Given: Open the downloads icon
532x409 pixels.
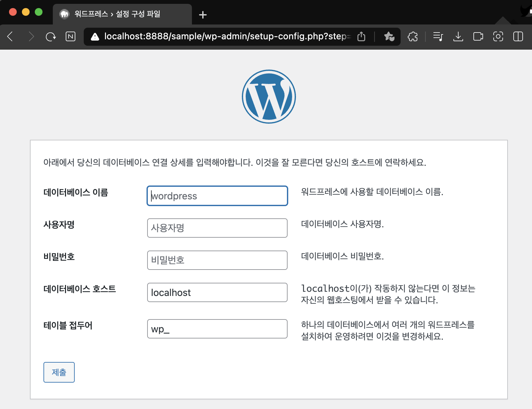Looking at the screenshot, I should 458,36.
